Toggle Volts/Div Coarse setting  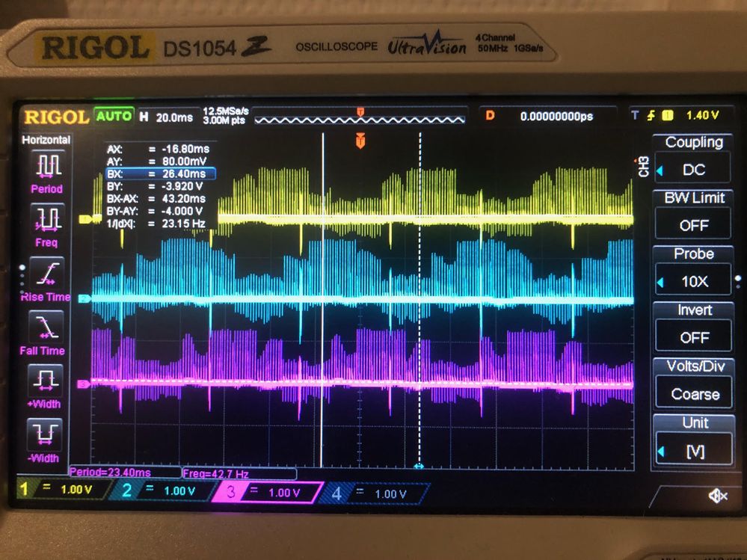tap(695, 394)
